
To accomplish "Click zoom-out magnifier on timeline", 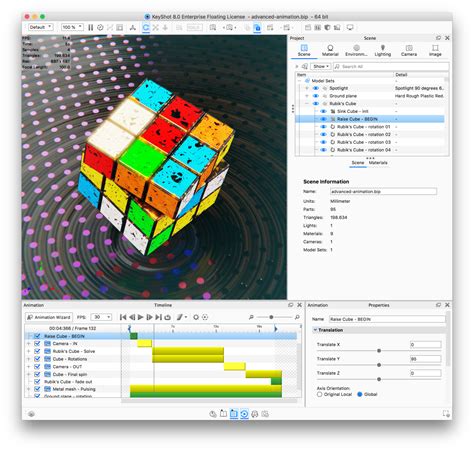I will (251, 317).
